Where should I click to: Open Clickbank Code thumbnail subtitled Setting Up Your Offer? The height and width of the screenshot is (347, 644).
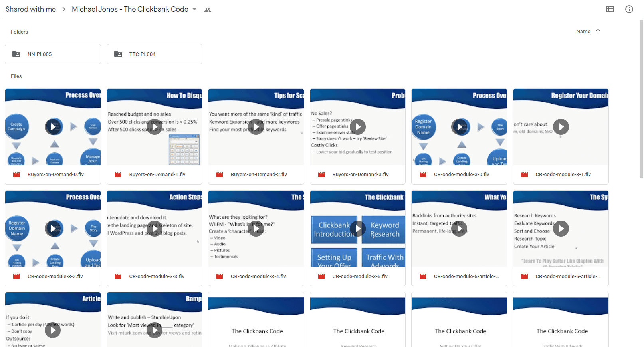(460, 320)
